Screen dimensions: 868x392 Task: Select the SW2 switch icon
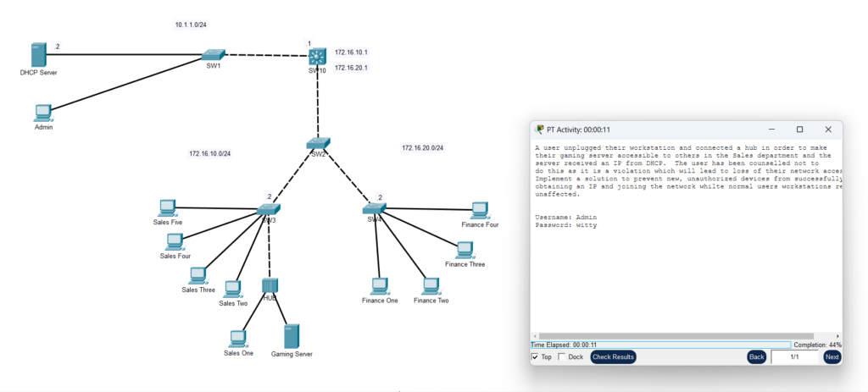point(319,144)
